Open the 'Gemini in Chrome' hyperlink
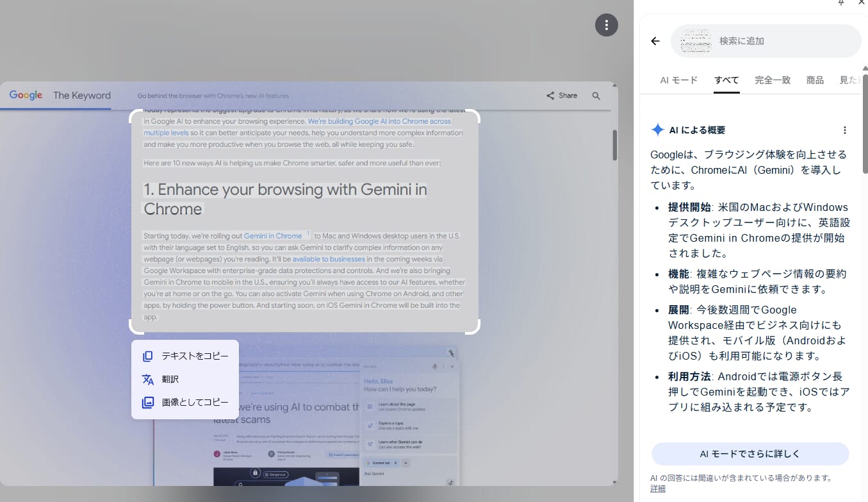This screenshot has width=868, height=502. coord(273,236)
